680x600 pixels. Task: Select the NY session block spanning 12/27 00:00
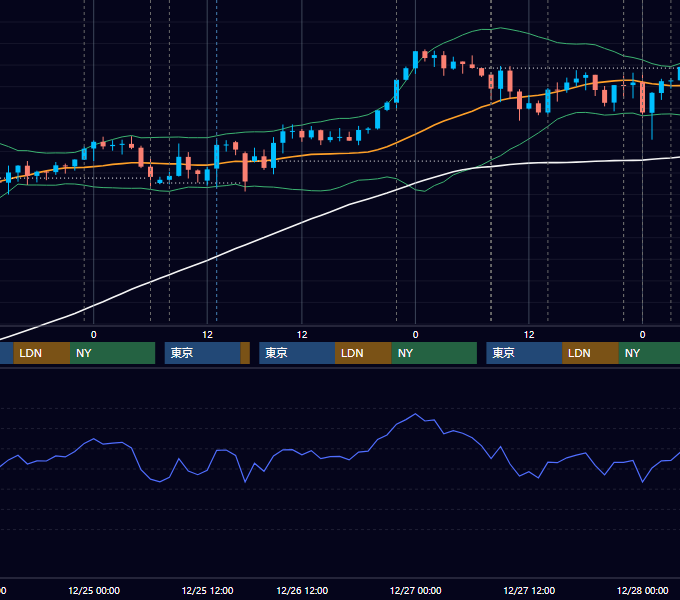[x=434, y=353]
